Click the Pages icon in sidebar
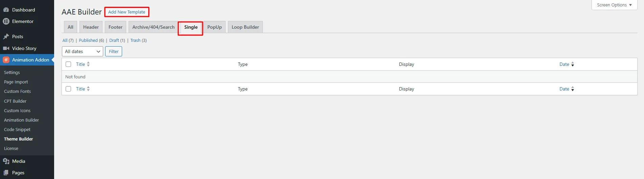This screenshot has height=179, width=644. pyautogui.click(x=6, y=173)
